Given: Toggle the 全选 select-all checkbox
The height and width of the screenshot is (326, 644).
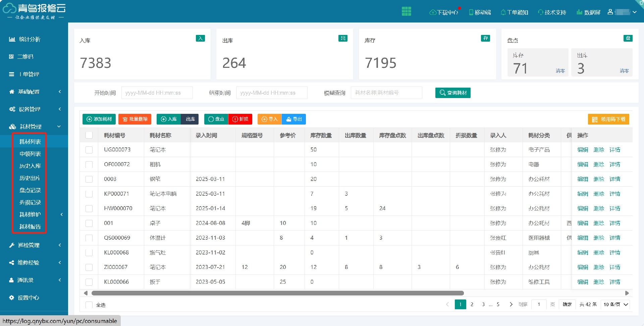Looking at the screenshot, I should (x=89, y=305).
